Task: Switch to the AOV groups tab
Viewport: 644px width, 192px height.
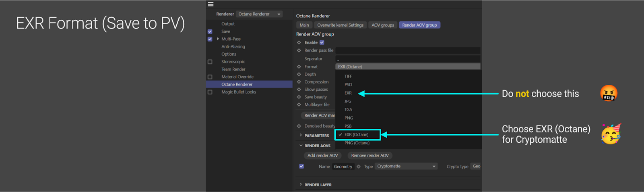Action: (x=383, y=25)
